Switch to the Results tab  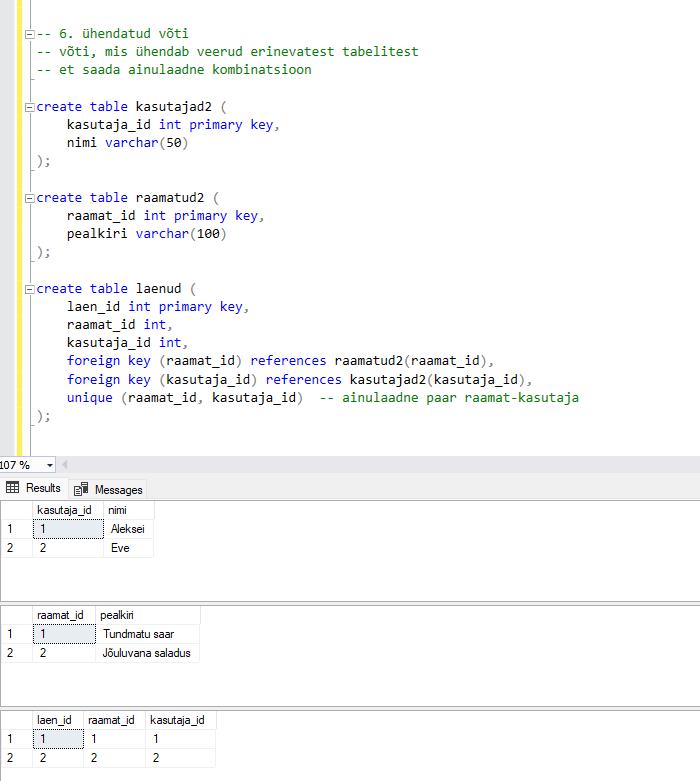[43, 488]
